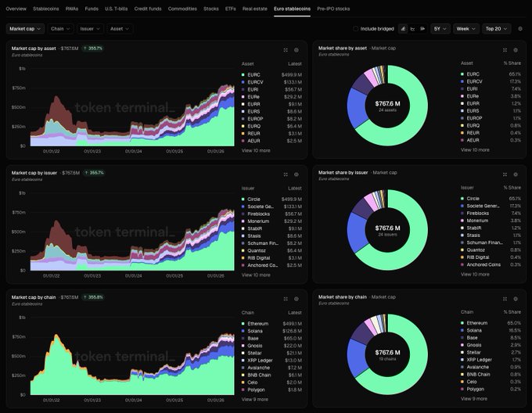Screen dimensions: 532x413
Task: Switch to the Funds tab
Action: click(92, 9)
